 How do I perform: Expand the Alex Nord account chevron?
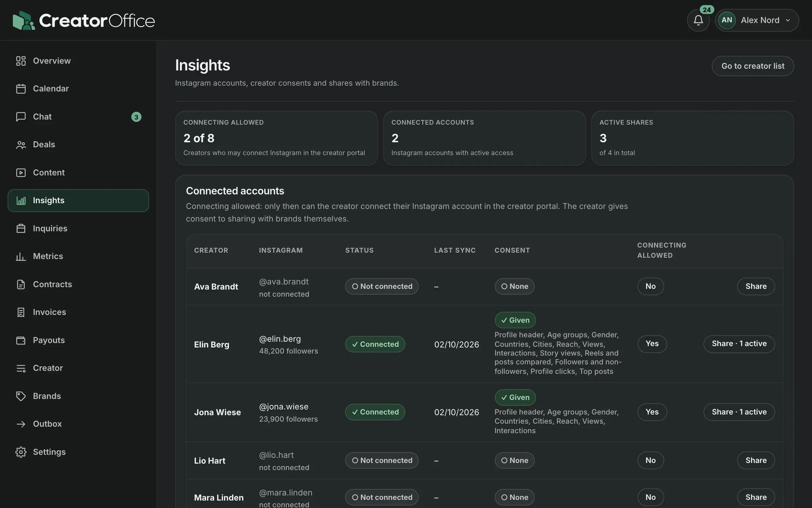pos(788,20)
